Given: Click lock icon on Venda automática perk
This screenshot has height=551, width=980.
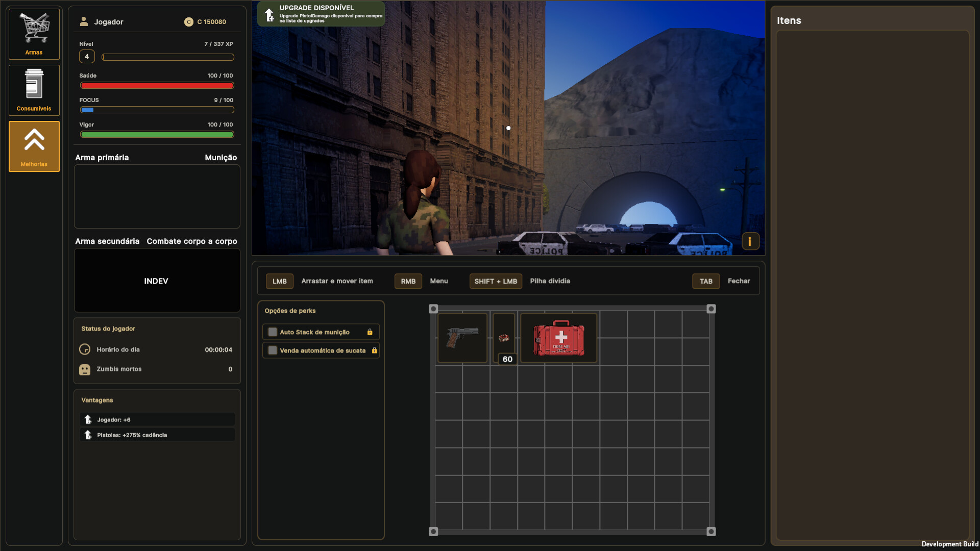Looking at the screenshot, I should pyautogui.click(x=374, y=350).
